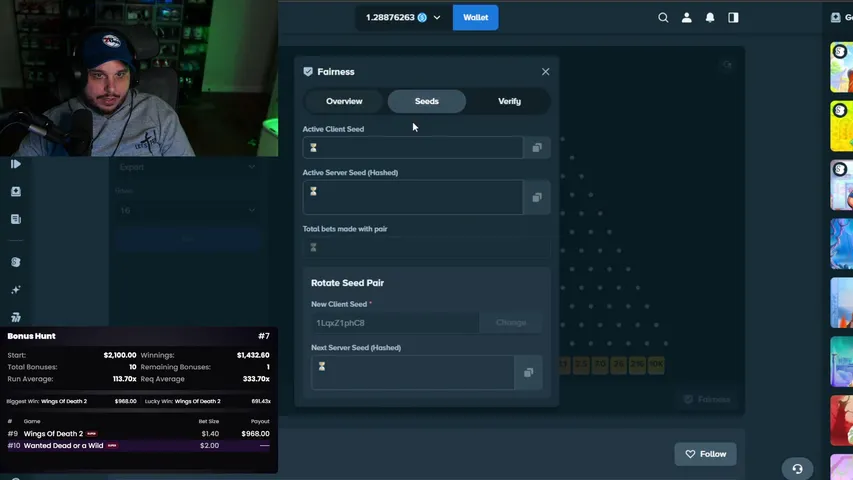Open the news page icon in left sidebar
The image size is (853, 480).
coord(16,219)
